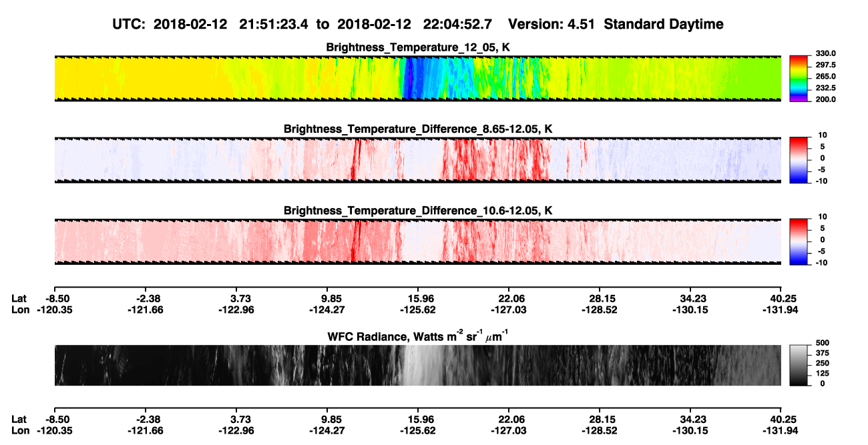Click the Brightness_Temperature_Difference_10.6-12.05 plot title

[418, 211]
